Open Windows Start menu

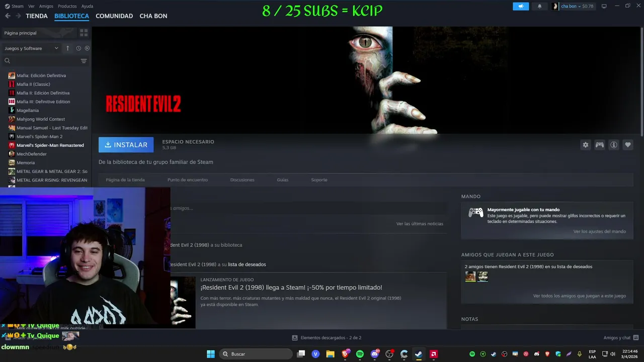210,354
